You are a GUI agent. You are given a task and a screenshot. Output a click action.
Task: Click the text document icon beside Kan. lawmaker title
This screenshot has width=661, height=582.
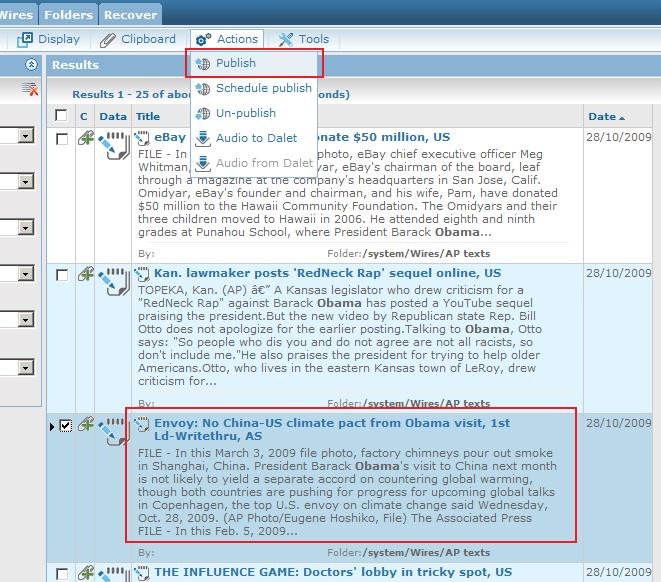[142, 274]
